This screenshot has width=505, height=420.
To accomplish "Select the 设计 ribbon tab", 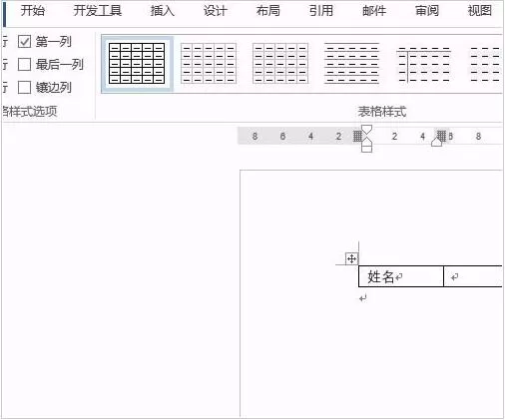I will [215, 11].
